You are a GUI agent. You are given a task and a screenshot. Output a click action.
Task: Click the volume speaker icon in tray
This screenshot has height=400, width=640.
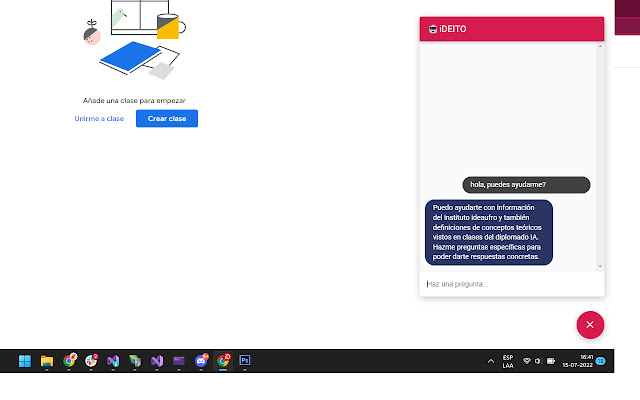(x=538, y=361)
